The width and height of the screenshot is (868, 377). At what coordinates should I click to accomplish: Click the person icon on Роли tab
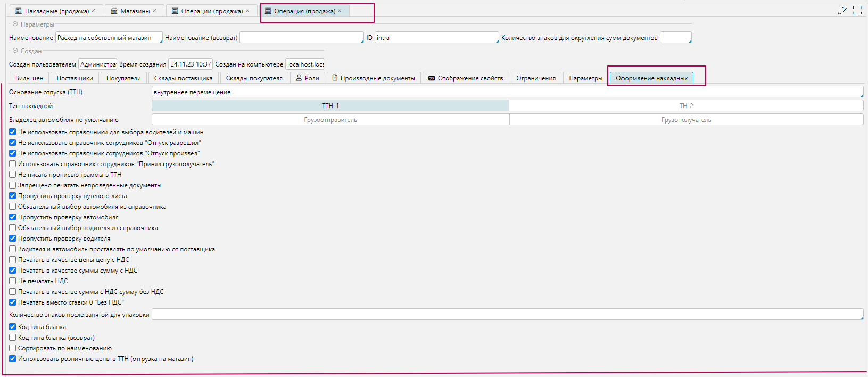(299, 78)
